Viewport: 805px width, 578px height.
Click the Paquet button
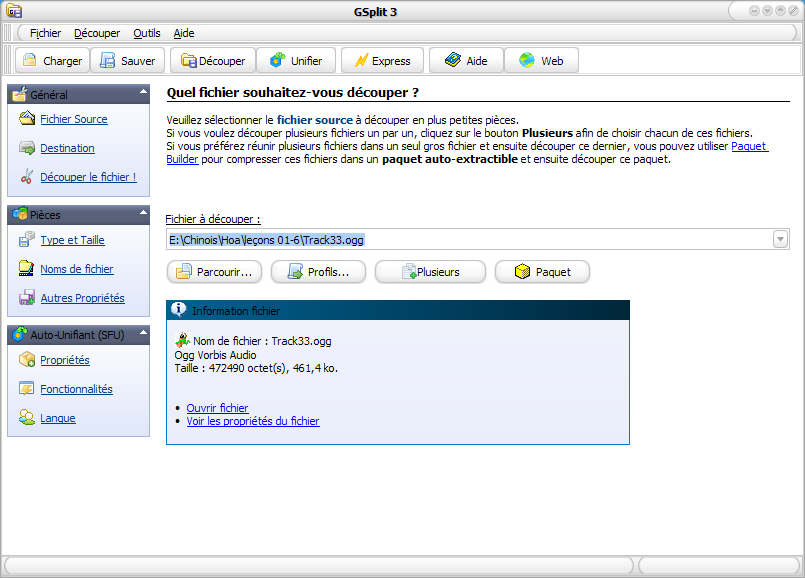point(542,272)
